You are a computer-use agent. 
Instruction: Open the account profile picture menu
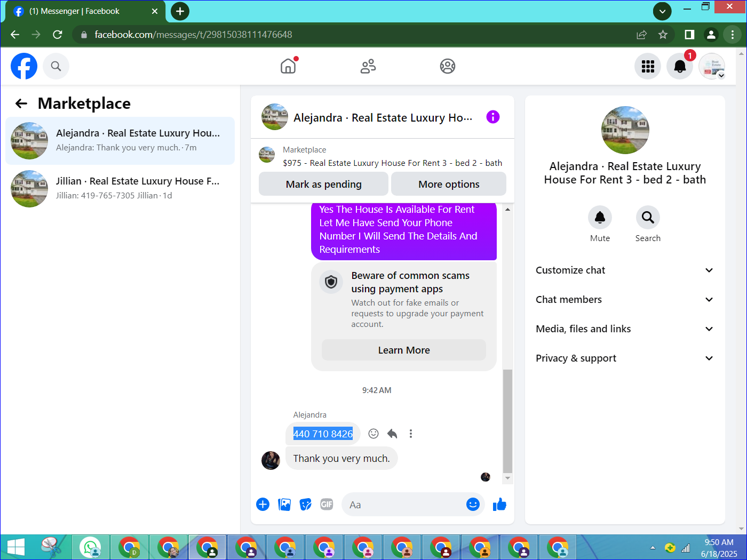[712, 66]
